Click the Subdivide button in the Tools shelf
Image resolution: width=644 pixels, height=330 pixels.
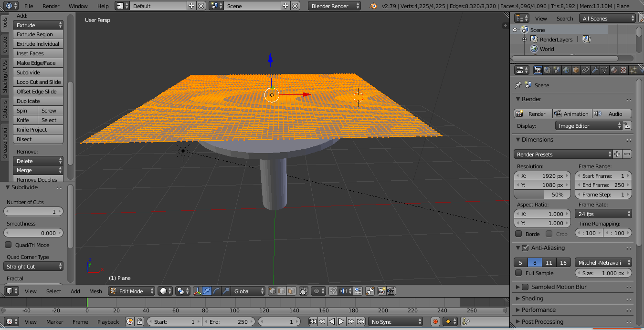click(38, 72)
